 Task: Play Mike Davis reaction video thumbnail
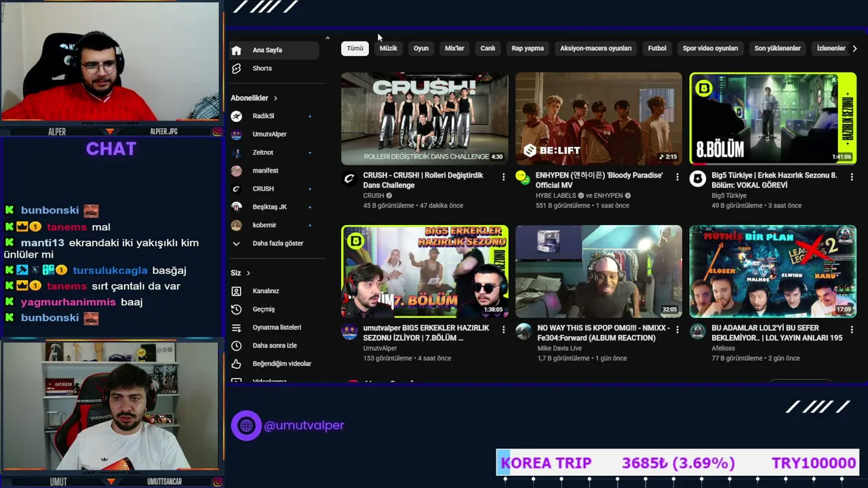coord(599,272)
